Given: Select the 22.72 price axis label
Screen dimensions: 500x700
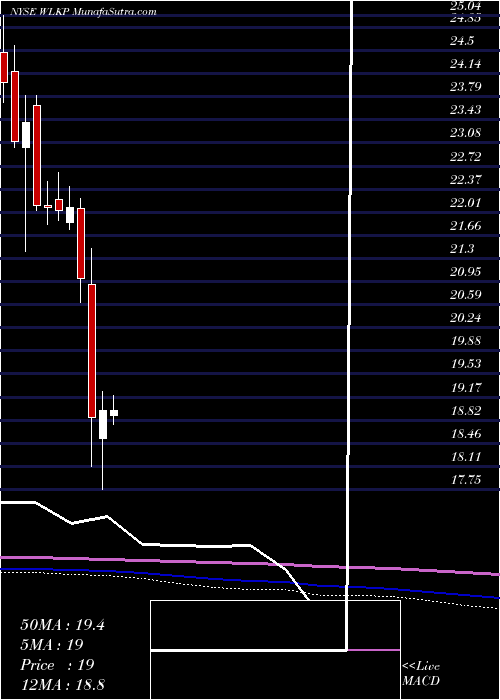Looking at the screenshot, I should 466,156.
